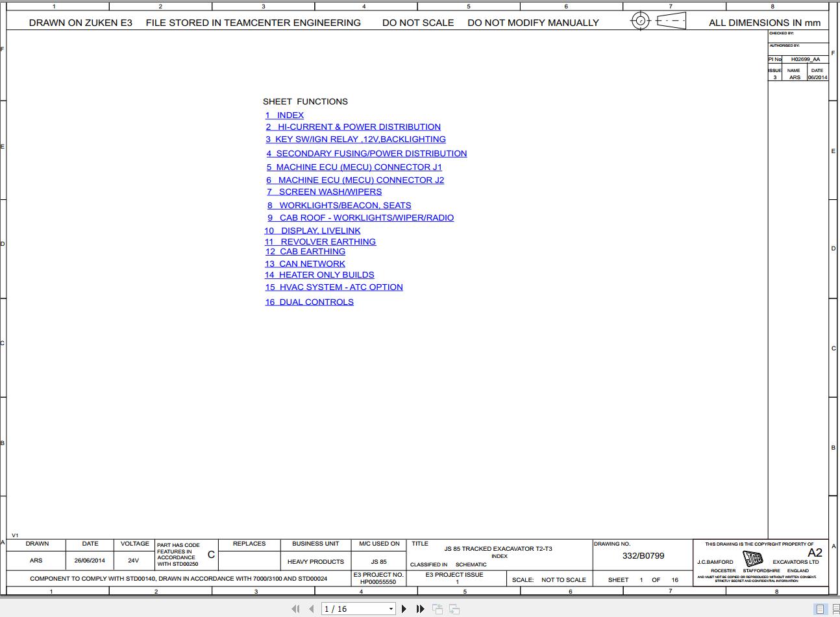The width and height of the screenshot is (840, 617).
Task: Jump to the first page
Action: pyautogui.click(x=295, y=609)
